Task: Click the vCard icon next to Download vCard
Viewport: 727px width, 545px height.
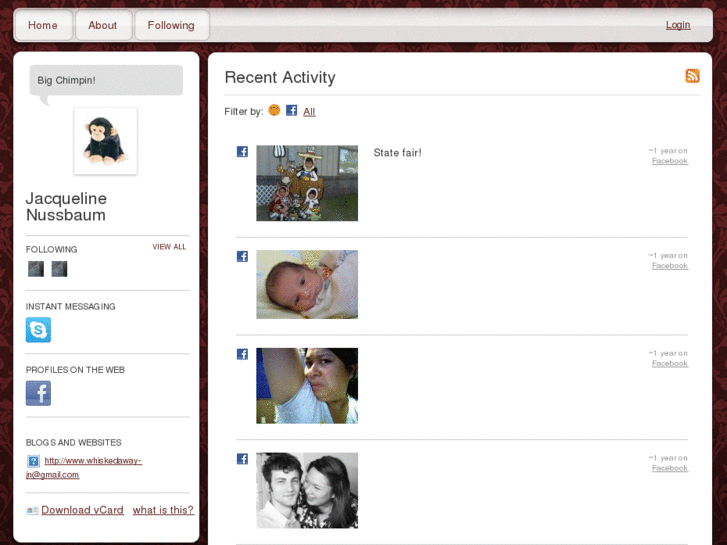Action: (32, 511)
